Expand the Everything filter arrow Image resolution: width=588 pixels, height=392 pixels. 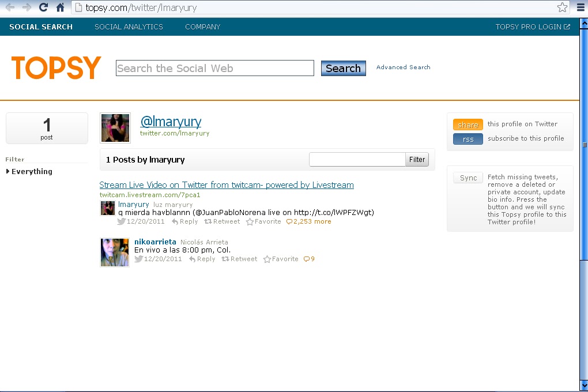7,171
